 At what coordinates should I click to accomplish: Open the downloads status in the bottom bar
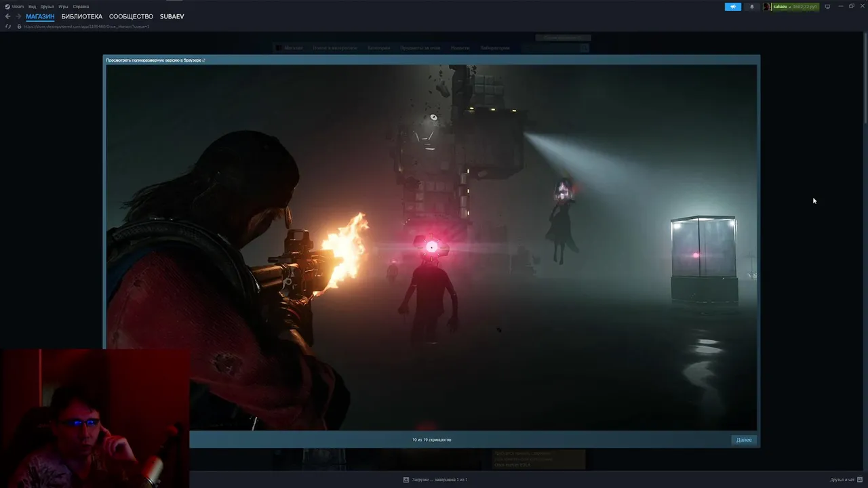click(x=435, y=480)
